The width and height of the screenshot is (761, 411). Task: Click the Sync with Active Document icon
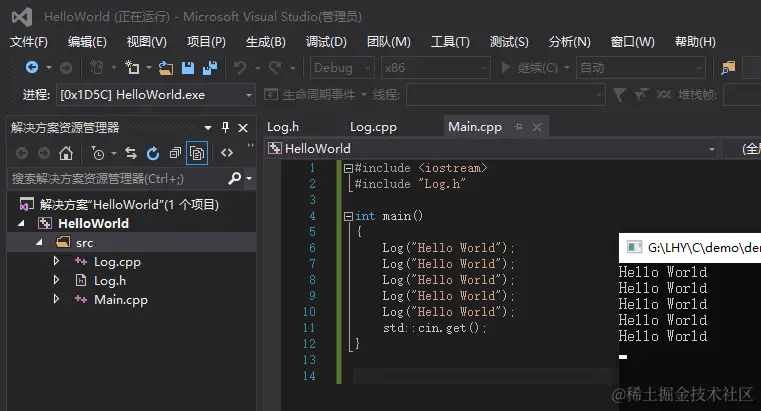click(131, 153)
